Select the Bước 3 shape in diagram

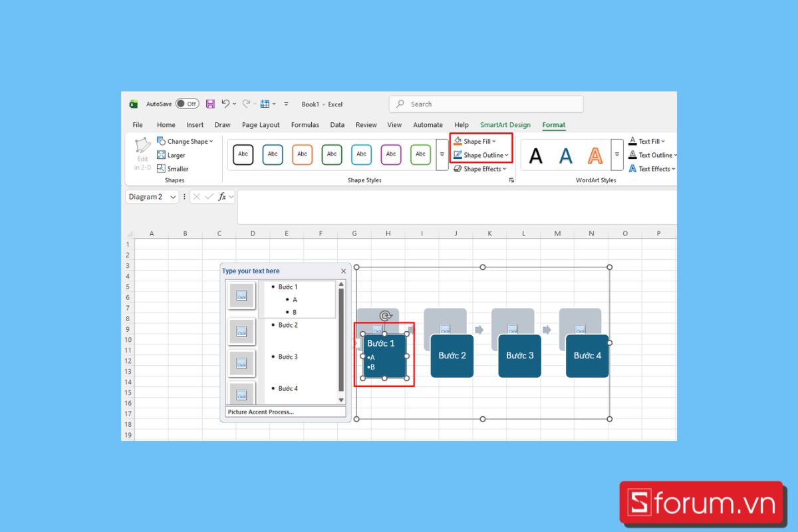click(520, 356)
